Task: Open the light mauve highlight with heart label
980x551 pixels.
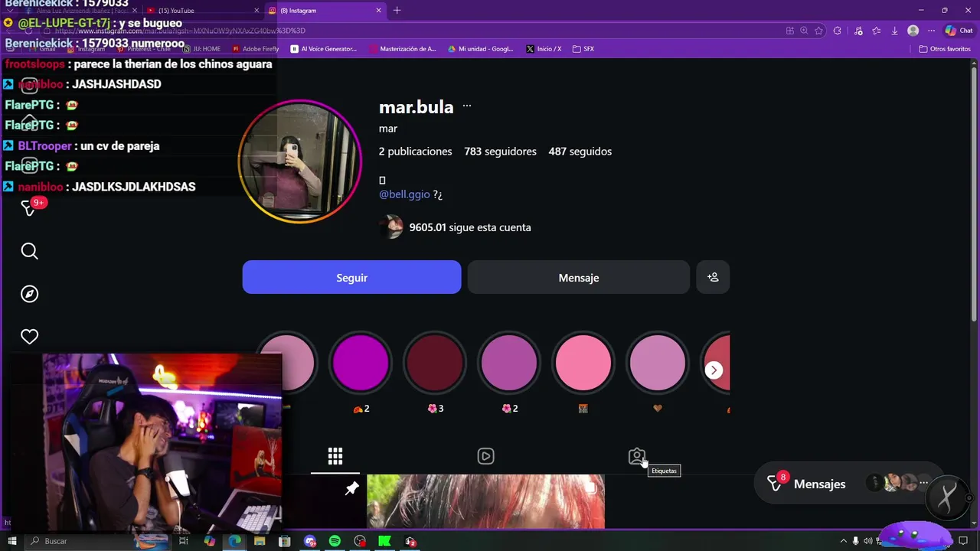Action: (x=658, y=362)
